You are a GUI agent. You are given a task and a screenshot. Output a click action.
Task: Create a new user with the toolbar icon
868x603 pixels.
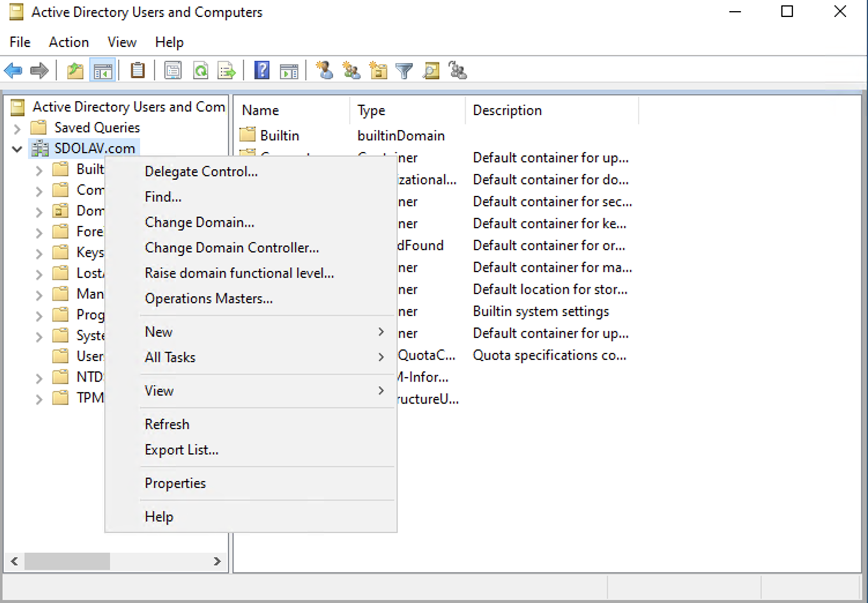pos(325,71)
